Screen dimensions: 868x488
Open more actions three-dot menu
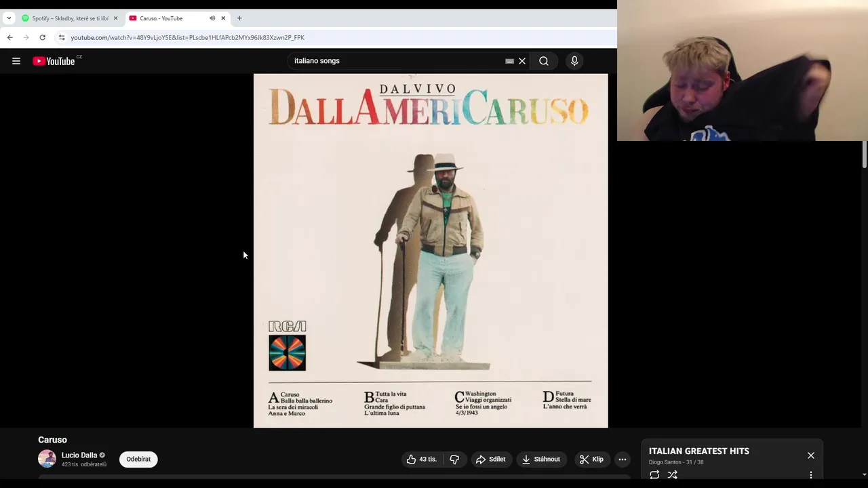[622, 459]
